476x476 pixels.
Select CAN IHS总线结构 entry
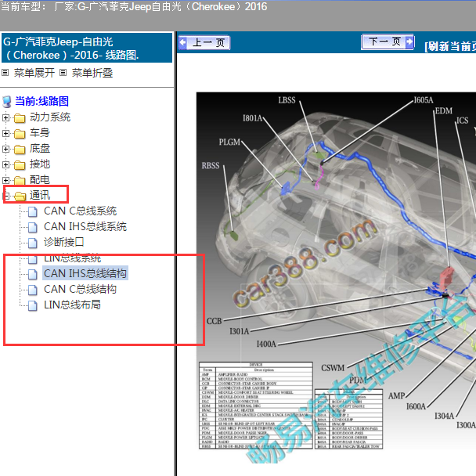pyautogui.click(x=85, y=273)
